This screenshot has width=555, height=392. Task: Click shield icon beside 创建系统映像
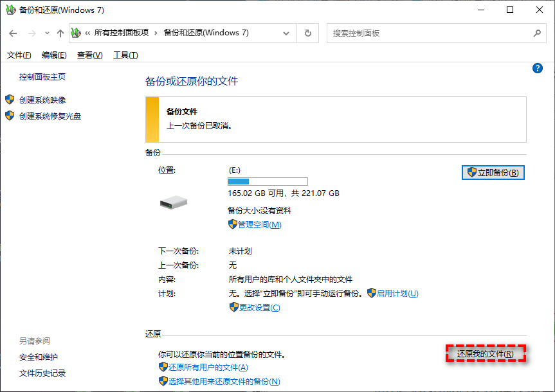pos(10,100)
